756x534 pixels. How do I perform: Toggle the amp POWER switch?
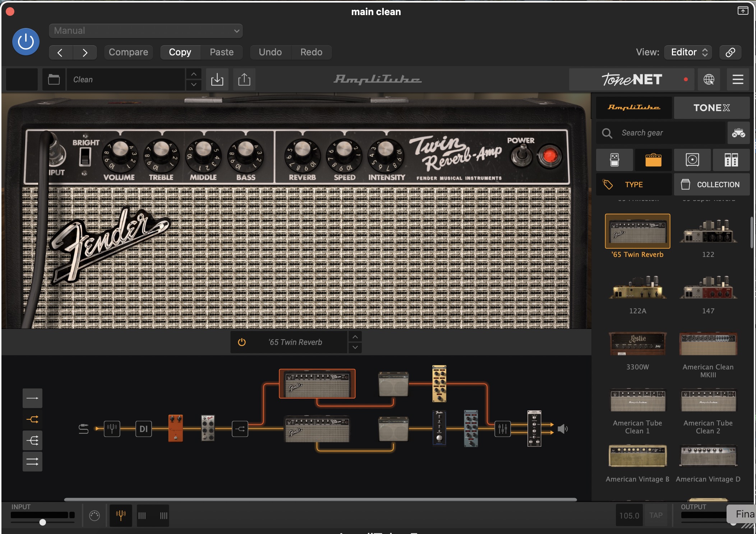tap(521, 156)
